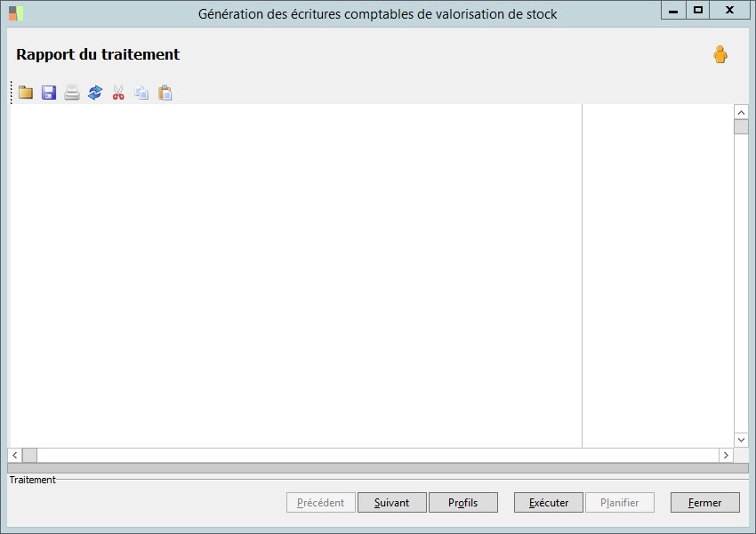
Task: Click the Planifier button
Action: click(x=620, y=503)
